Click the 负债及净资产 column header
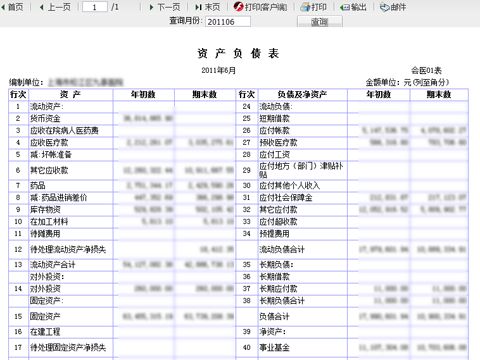The width and height of the screenshot is (480, 360). [x=302, y=95]
